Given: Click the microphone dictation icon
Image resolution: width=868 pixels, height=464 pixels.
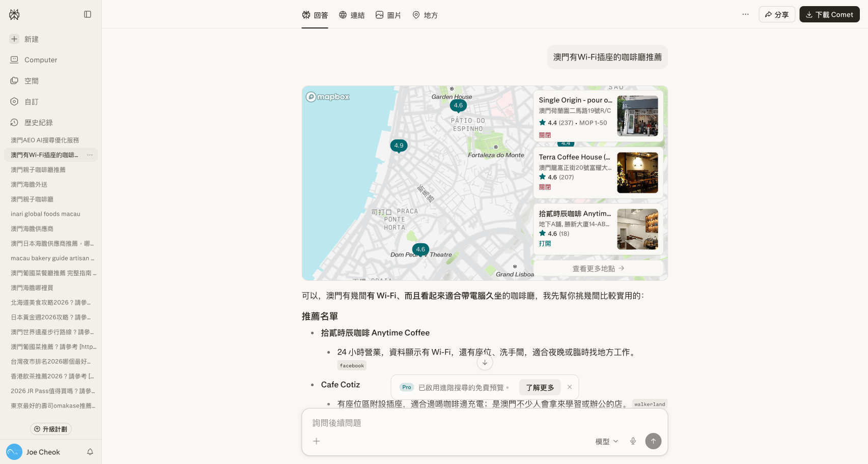Looking at the screenshot, I should [633, 441].
